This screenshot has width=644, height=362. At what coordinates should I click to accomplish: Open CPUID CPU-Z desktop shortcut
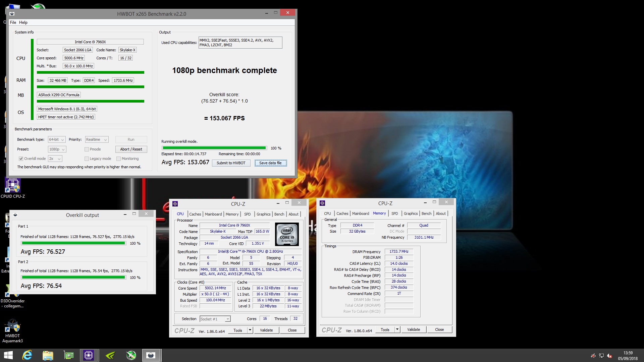click(x=13, y=188)
